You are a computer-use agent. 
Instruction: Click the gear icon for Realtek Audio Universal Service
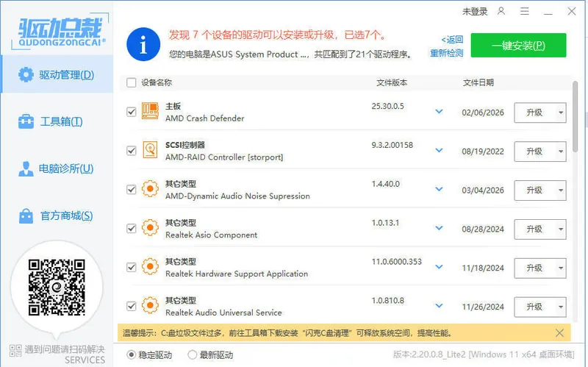pyautogui.click(x=150, y=305)
